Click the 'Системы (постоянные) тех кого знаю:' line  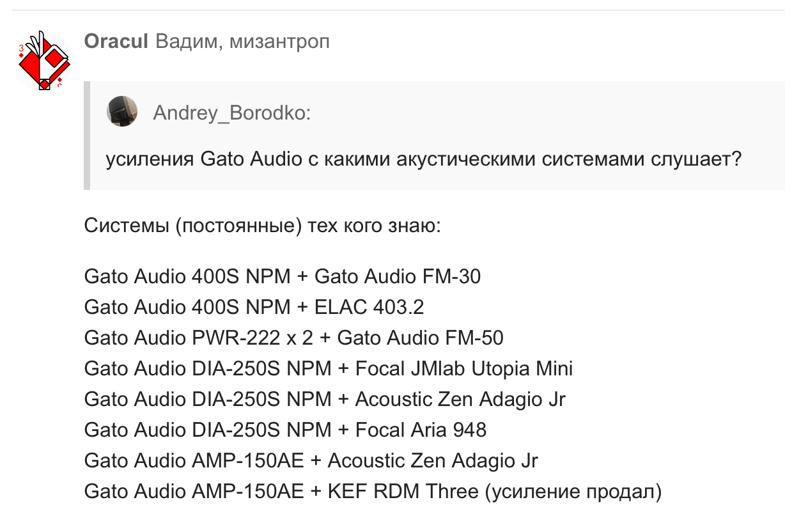(x=262, y=226)
